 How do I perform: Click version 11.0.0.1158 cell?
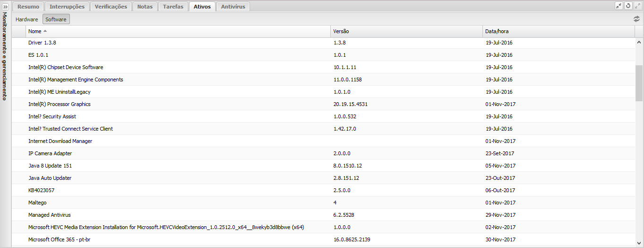348,80
